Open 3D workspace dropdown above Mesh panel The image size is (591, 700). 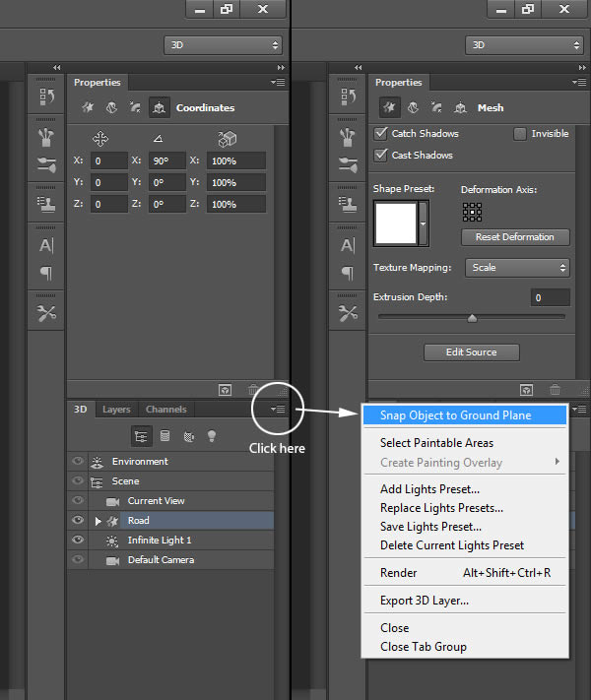(524, 45)
